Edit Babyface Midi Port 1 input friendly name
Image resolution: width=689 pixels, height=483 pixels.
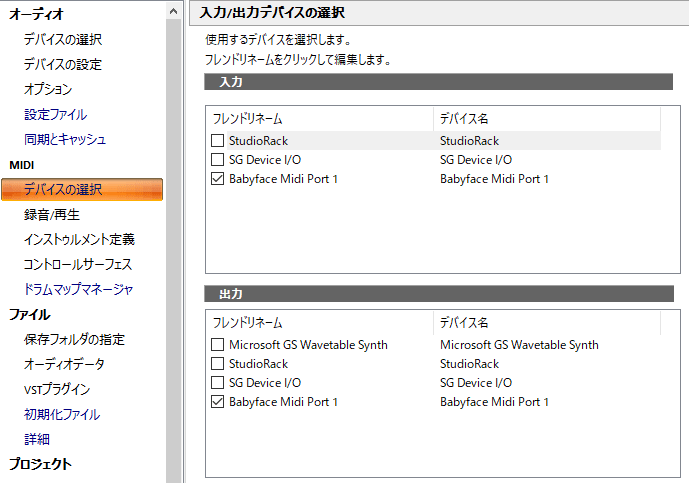(283, 179)
